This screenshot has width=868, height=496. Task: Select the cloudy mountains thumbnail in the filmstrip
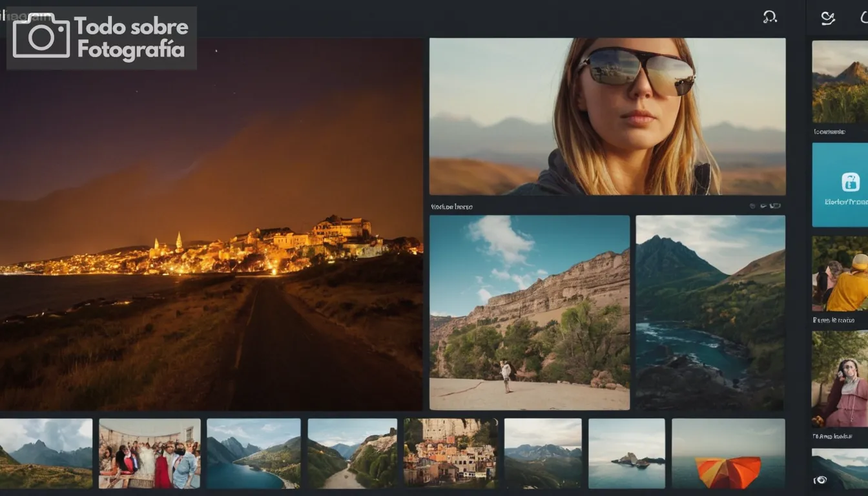pos(46,453)
